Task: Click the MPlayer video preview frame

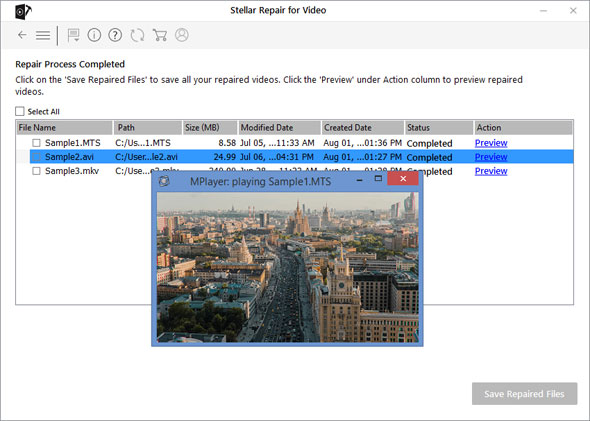Action: pos(287,267)
